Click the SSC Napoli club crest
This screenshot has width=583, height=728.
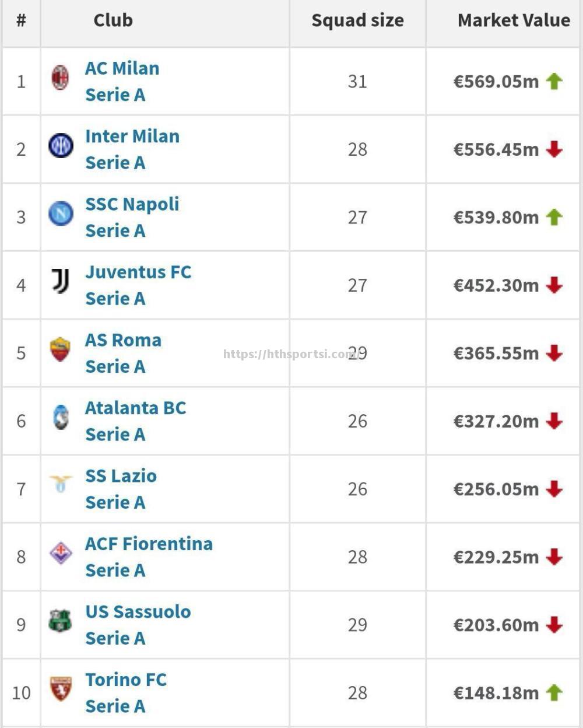[61, 213]
